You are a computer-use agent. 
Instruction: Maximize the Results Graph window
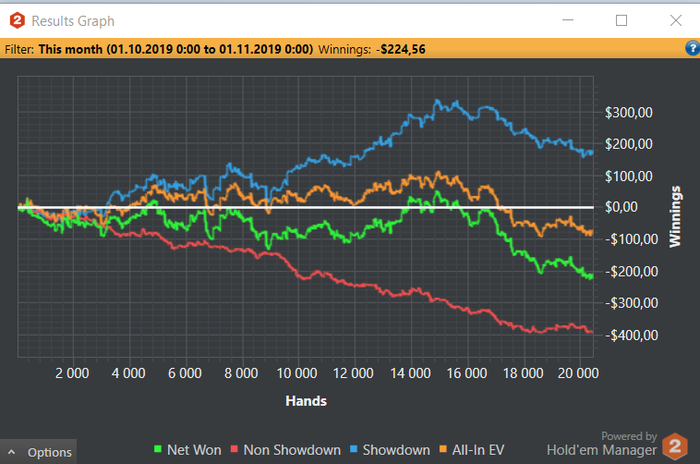click(621, 21)
